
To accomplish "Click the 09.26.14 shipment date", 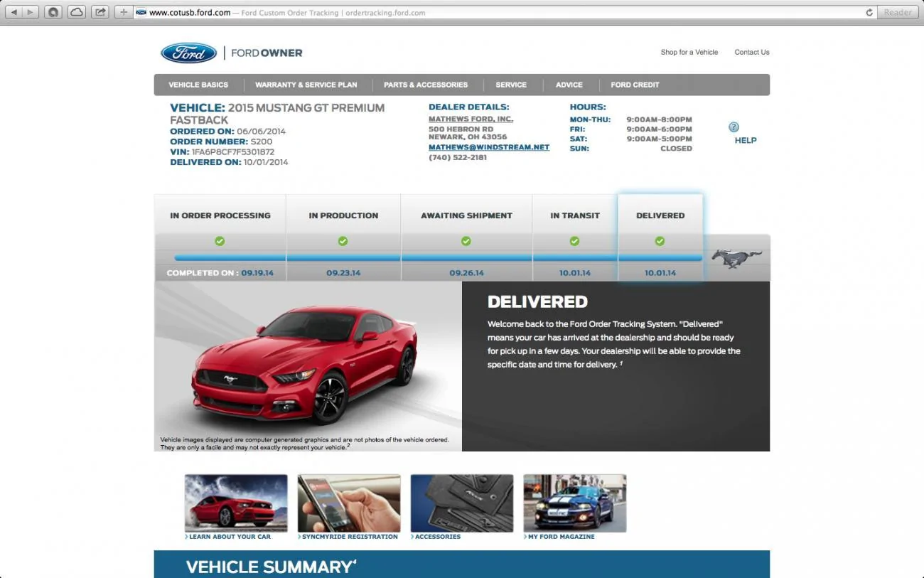I will tap(466, 273).
